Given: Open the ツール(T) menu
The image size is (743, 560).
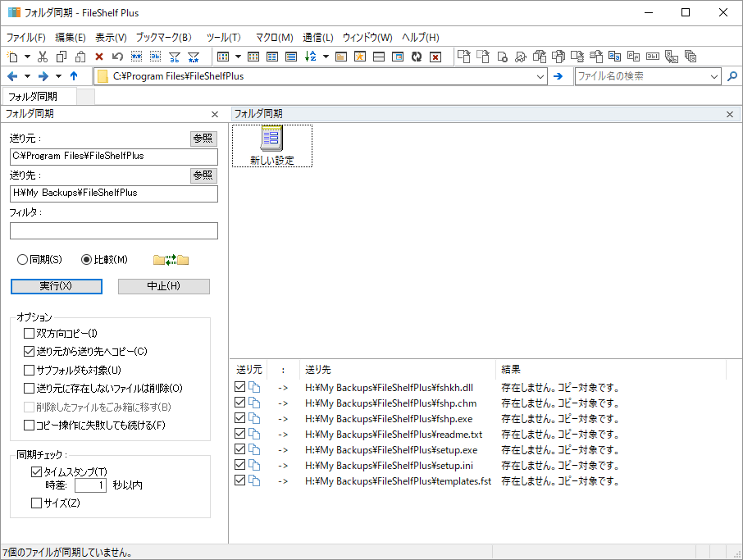Looking at the screenshot, I should click(224, 38).
